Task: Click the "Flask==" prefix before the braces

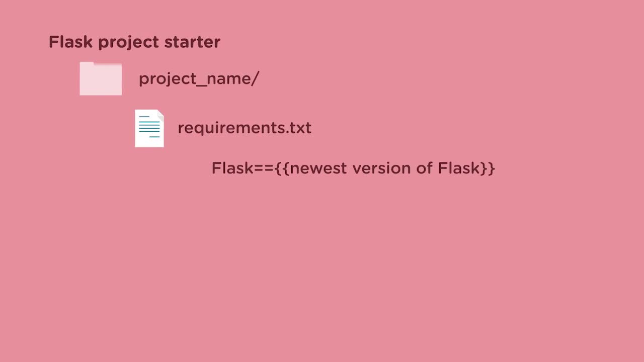Action: point(243,168)
